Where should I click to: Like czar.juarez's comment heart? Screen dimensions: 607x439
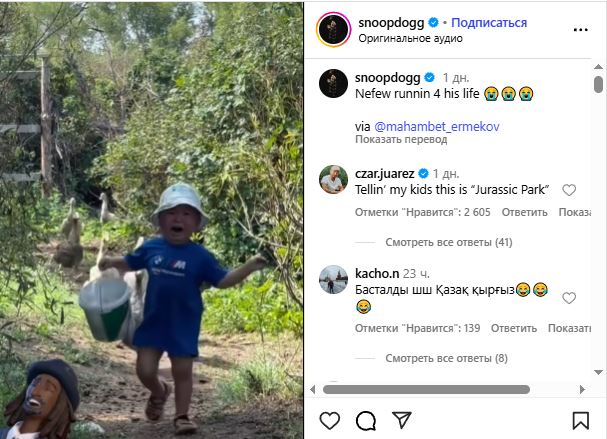[x=569, y=190]
